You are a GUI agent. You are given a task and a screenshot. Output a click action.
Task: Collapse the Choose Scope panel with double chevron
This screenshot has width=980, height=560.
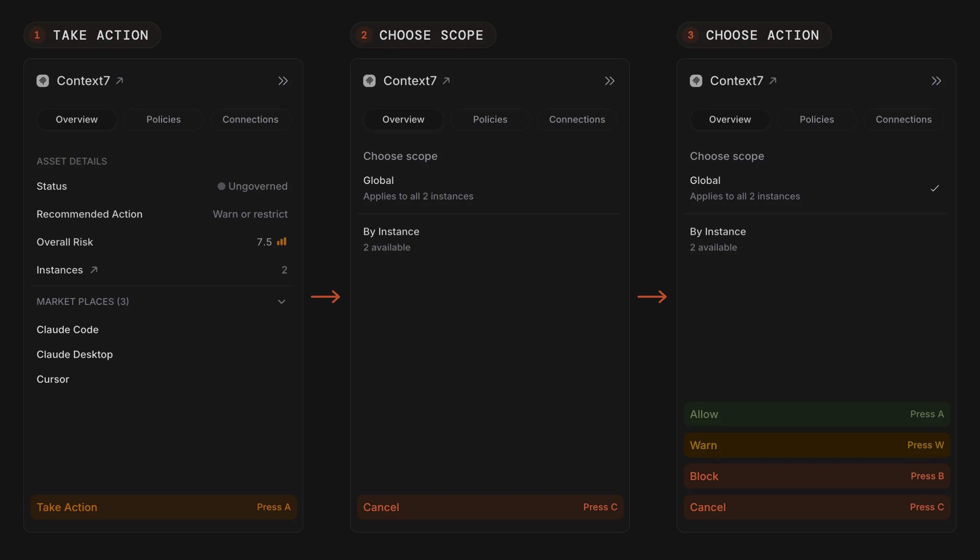pyautogui.click(x=609, y=81)
